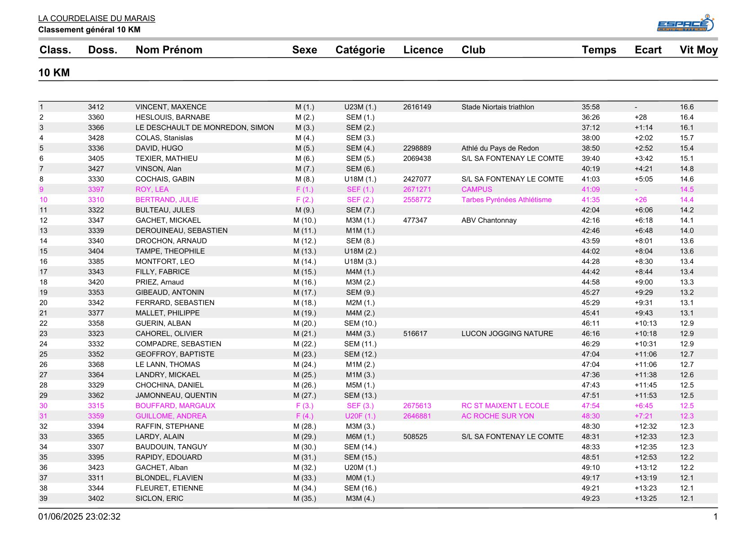The height and width of the screenshot is (535, 756).
Task: Select the name HESLOUIS, BARNABE
Action: pos(173,117)
